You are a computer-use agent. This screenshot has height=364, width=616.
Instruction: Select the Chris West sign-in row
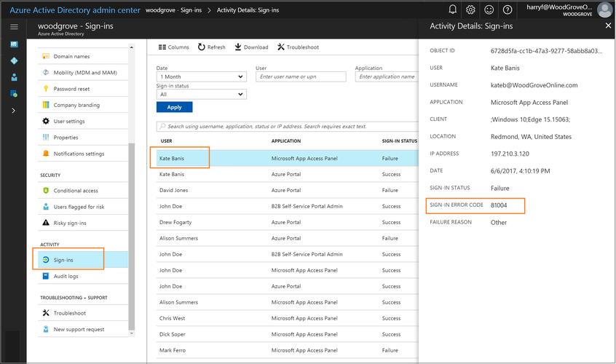click(287, 318)
